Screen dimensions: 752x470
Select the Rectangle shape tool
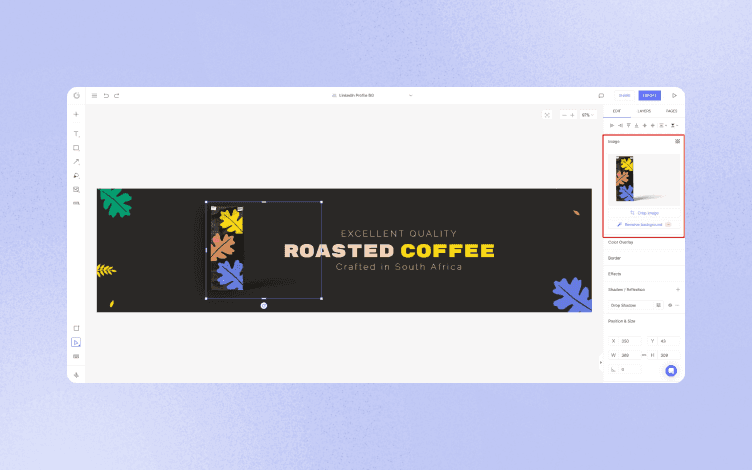point(76,148)
